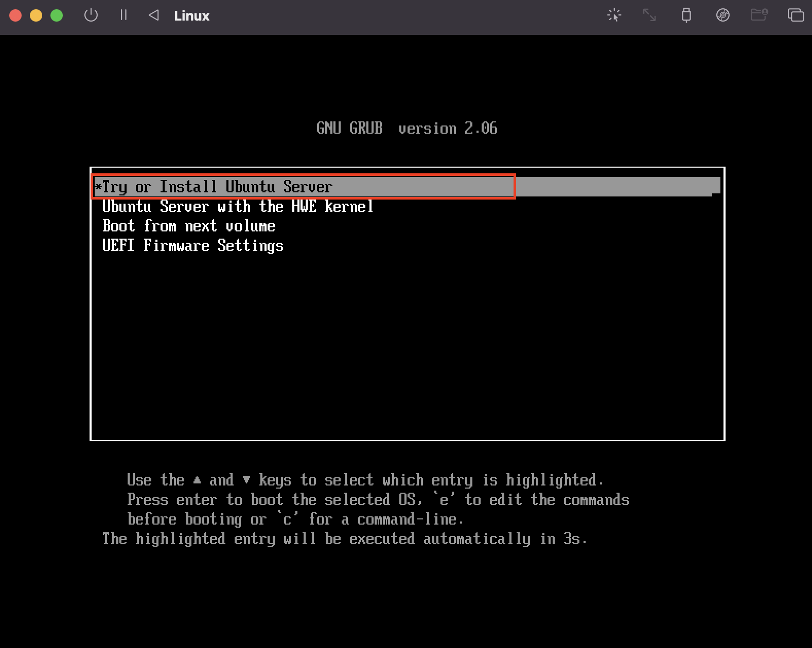
Task: Shut down the VM with the power icon
Action: 91,15
